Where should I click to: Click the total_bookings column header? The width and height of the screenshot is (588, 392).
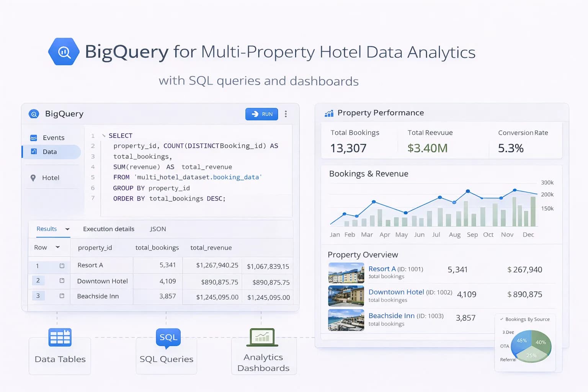click(x=157, y=248)
